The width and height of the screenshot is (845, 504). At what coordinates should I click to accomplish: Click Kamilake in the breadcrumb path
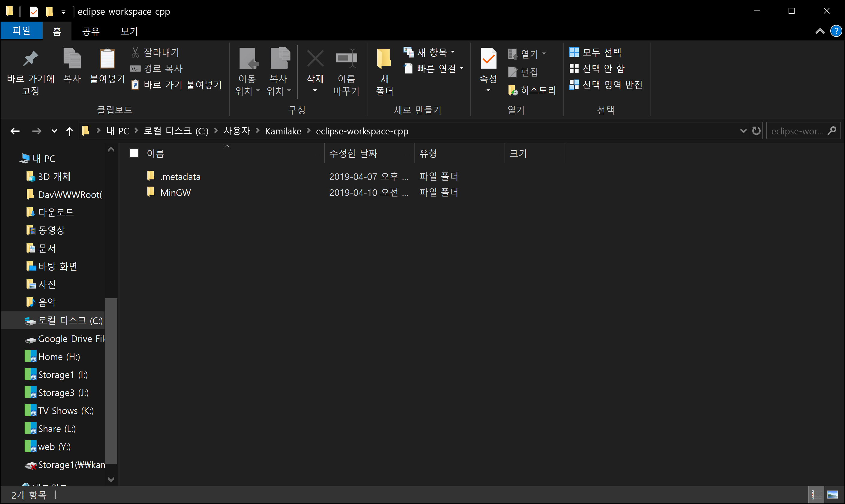283,131
